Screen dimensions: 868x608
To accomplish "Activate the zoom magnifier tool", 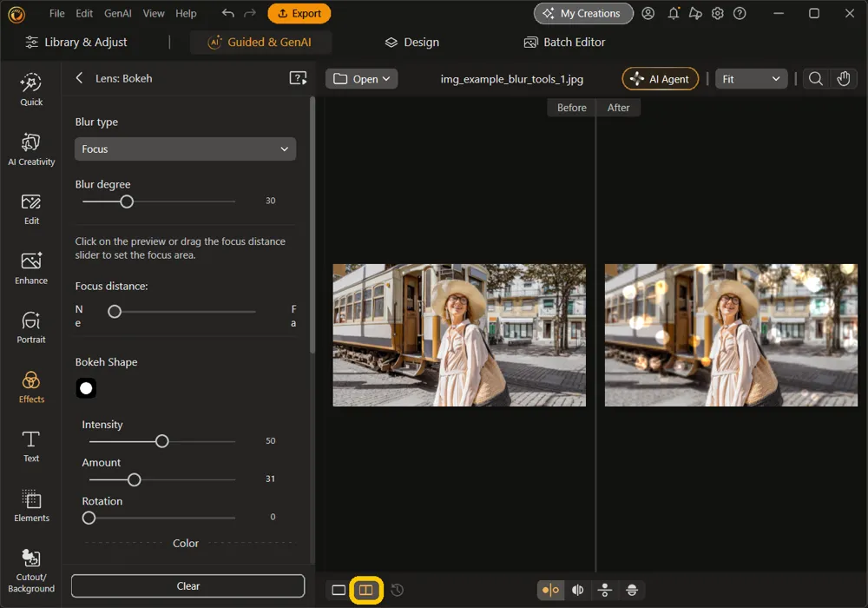I will click(815, 79).
